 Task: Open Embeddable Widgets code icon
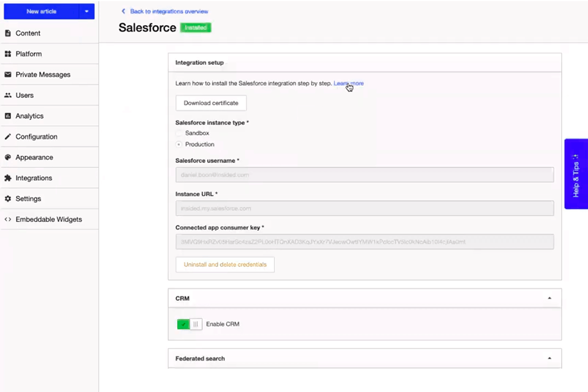(8, 219)
